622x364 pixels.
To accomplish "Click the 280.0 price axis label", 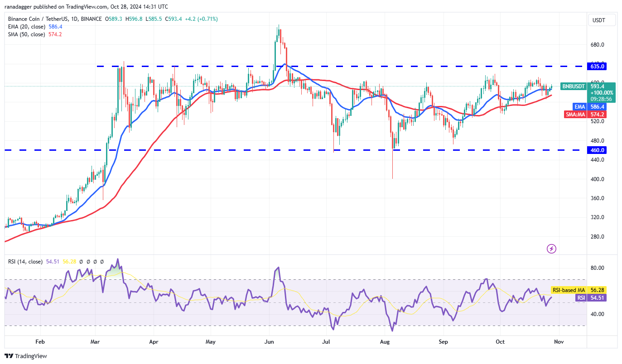I will 598,236.
